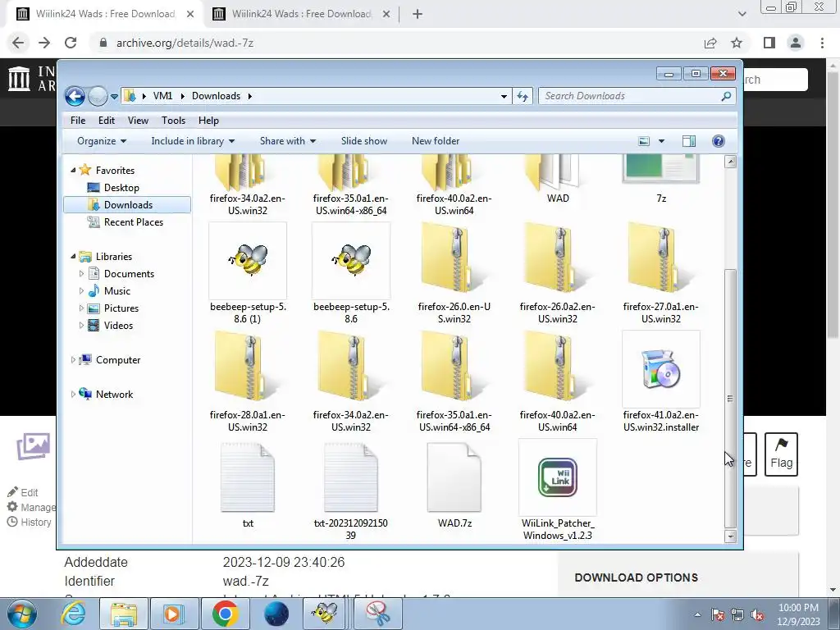Toggle the preview pane button
Image resolution: width=840 pixels, height=630 pixels.
click(689, 141)
